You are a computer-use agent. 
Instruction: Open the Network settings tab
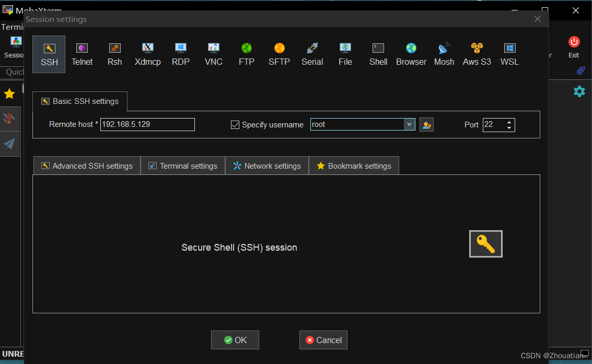(267, 166)
